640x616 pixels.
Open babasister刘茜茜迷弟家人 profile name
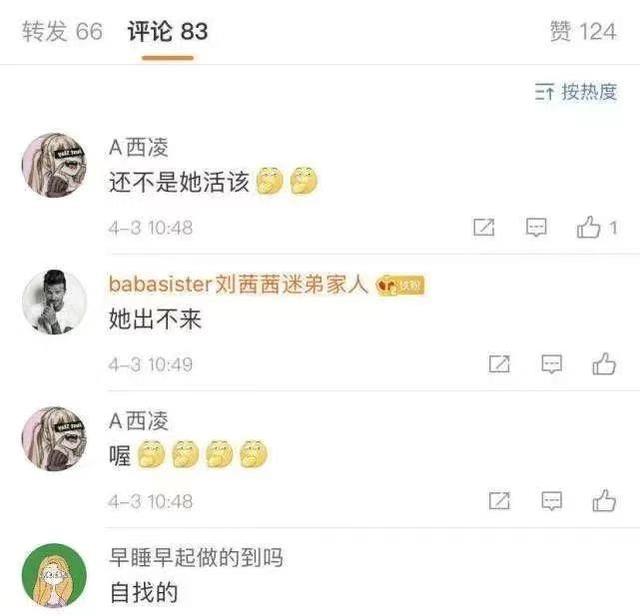pos(239,284)
